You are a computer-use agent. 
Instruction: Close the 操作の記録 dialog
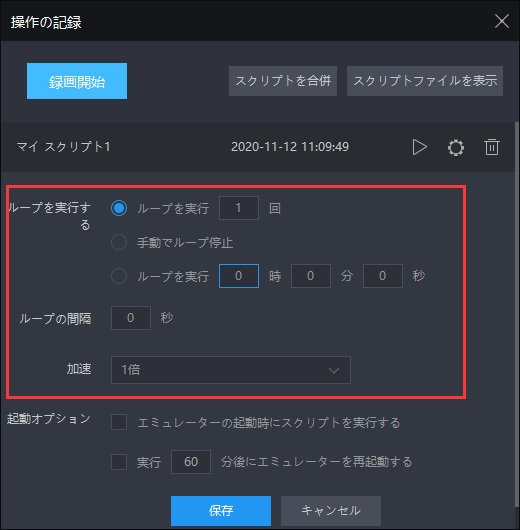click(x=502, y=21)
